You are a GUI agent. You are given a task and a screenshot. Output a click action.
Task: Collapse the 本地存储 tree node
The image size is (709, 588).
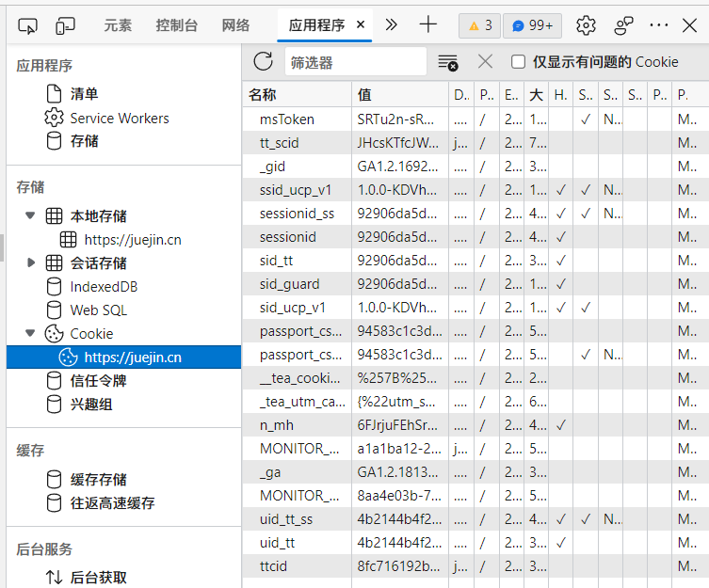pos(30,215)
